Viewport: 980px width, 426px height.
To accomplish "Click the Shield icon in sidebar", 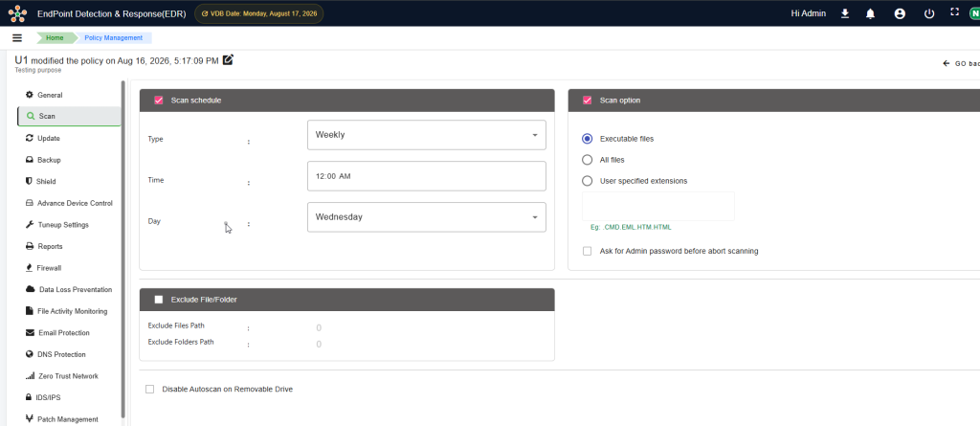I will pos(29,181).
